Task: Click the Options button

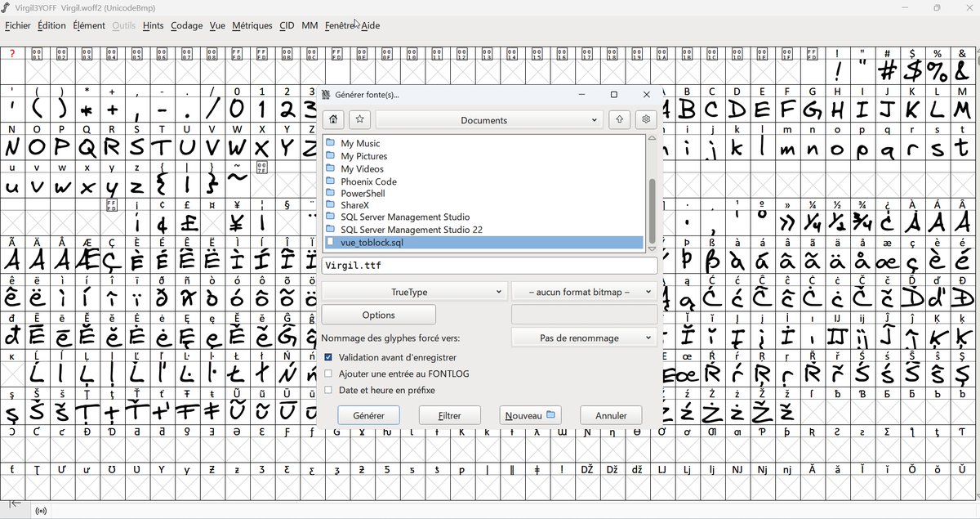Action: 379,315
